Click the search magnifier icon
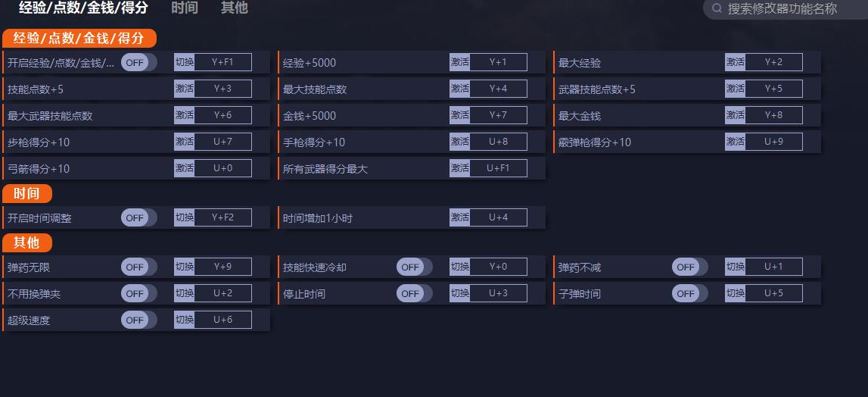 pyautogui.click(x=716, y=9)
